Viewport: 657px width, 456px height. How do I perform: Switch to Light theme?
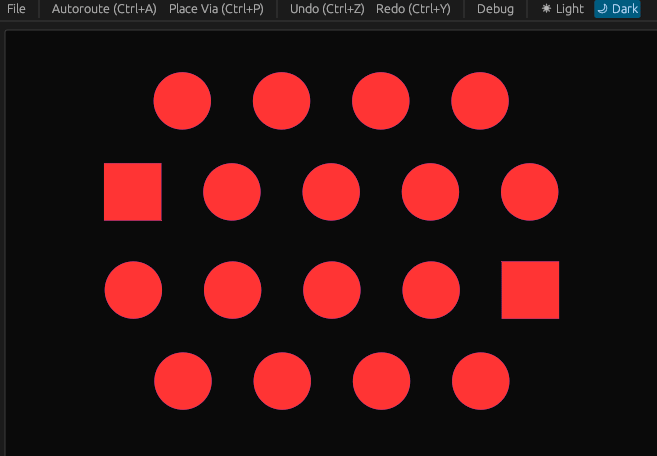pos(562,9)
